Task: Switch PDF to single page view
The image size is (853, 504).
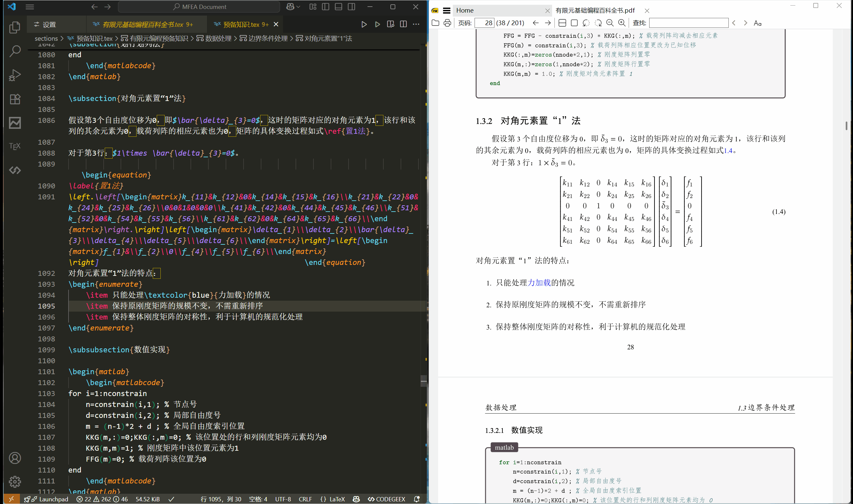Action: (x=574, y=23)
